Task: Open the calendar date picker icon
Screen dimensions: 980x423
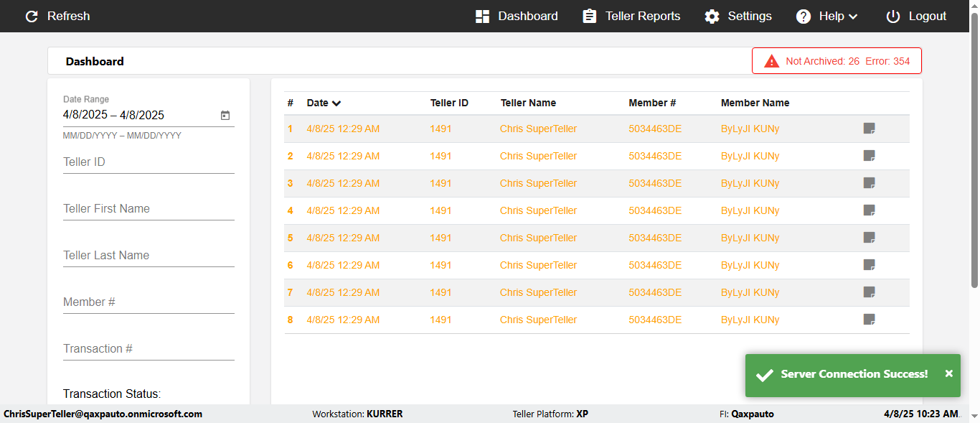Action: click(x=225, y=115)
